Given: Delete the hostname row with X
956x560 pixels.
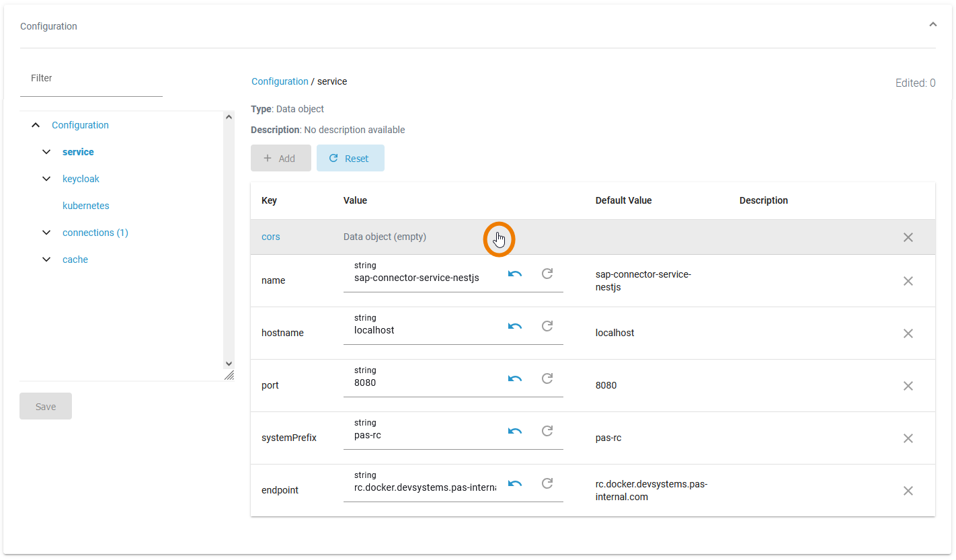Looking at the screenshot, I should 908,333.
